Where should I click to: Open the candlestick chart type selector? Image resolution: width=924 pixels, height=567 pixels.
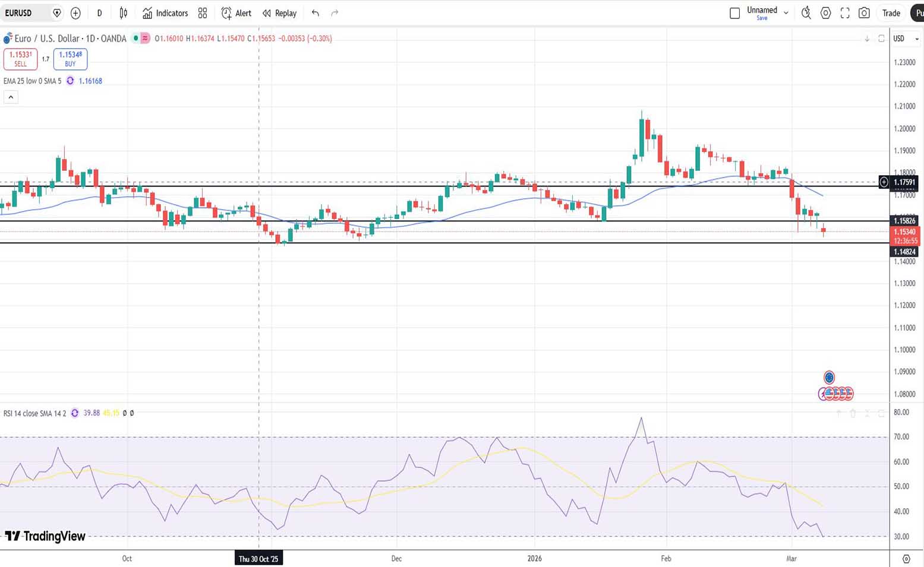point(124,13)
